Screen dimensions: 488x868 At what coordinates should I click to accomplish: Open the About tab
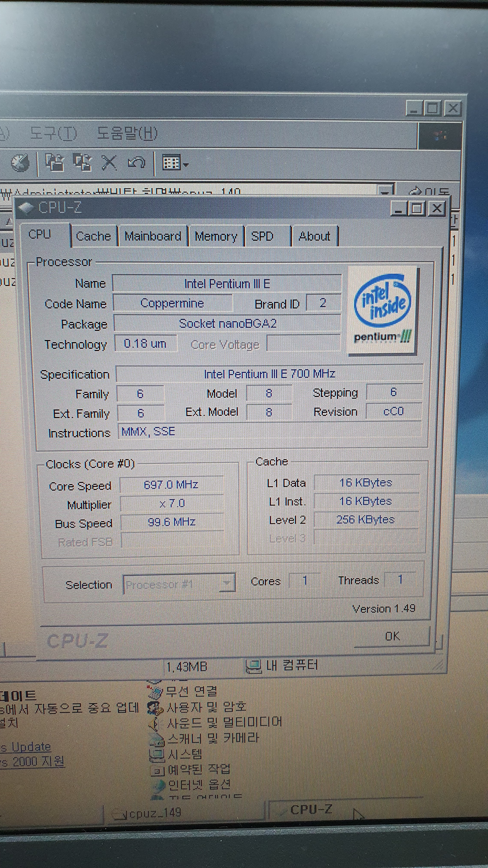coord(314,236)
